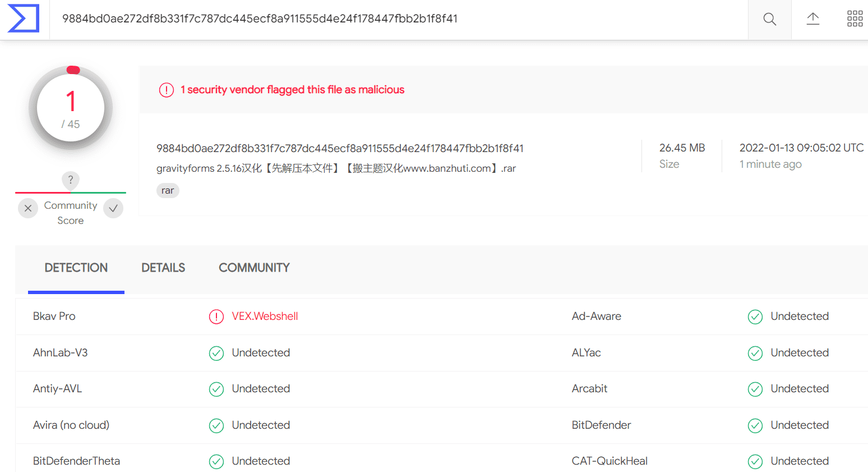Click the search magnifier icon

point(770,19)
